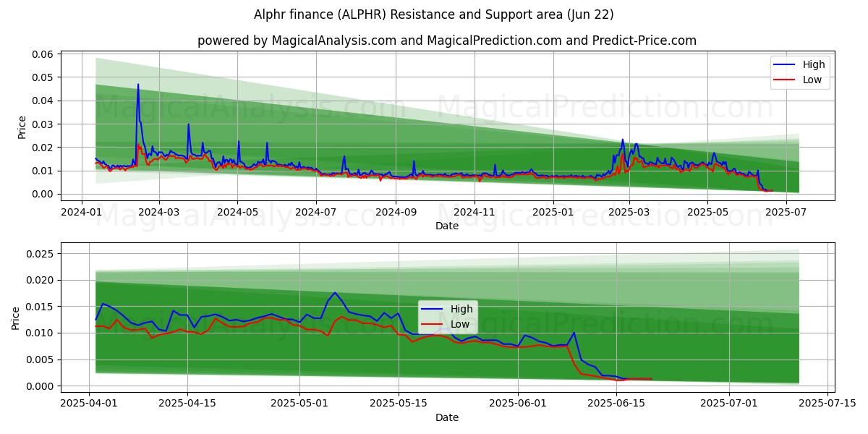
Task: Click the '0.03' price tick label
Action: pos(44,124)
